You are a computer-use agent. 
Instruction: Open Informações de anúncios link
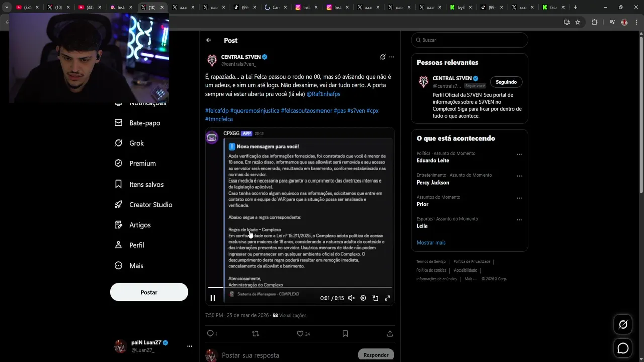(x=436, y=279)
